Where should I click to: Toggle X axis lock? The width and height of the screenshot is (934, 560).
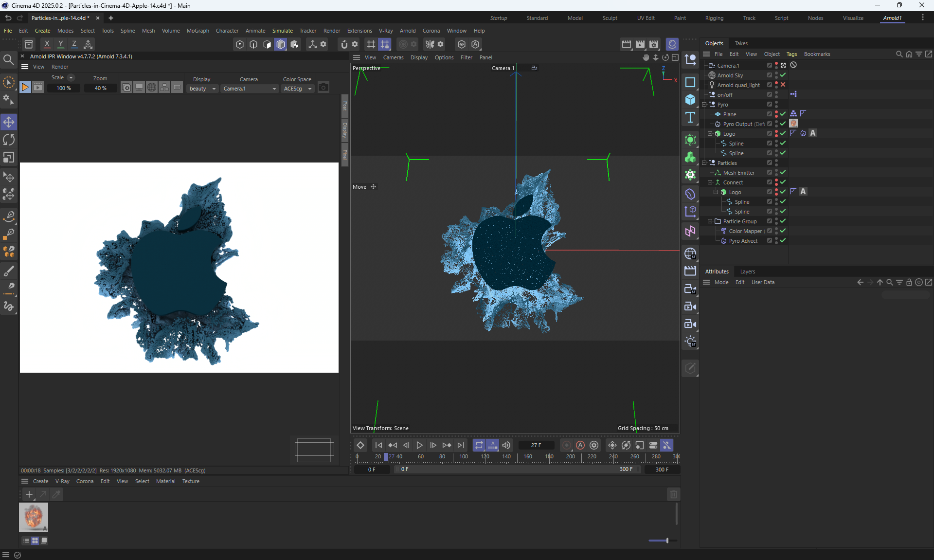tap(47, 44)
